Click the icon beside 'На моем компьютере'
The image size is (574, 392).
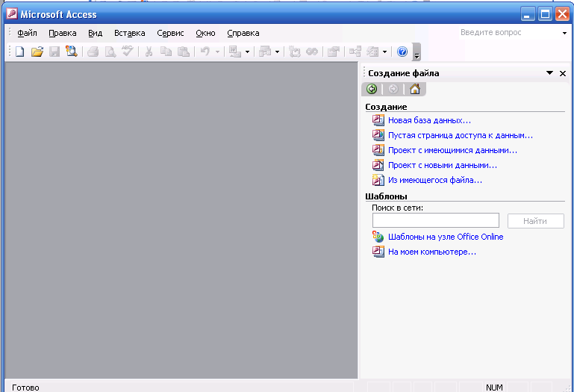pos(378,252)
